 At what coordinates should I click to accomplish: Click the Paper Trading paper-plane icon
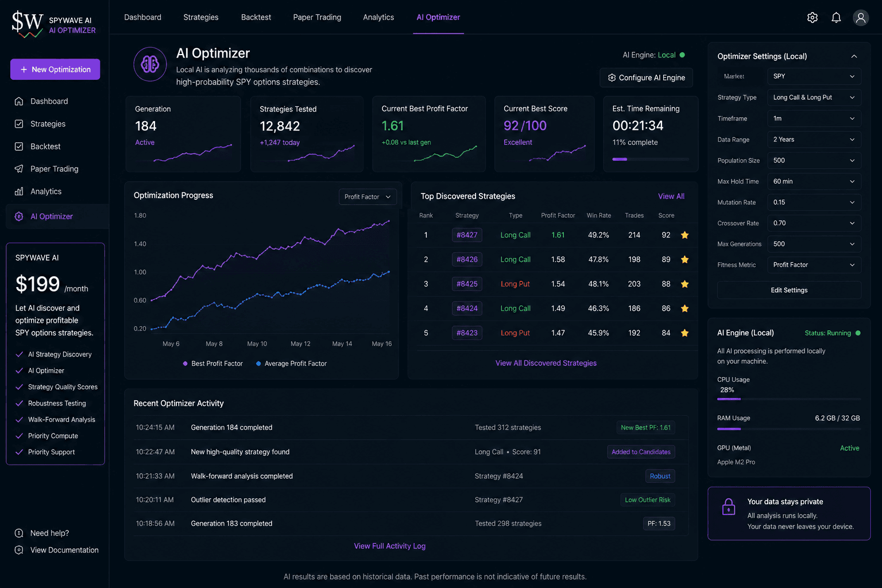[19, 169]
